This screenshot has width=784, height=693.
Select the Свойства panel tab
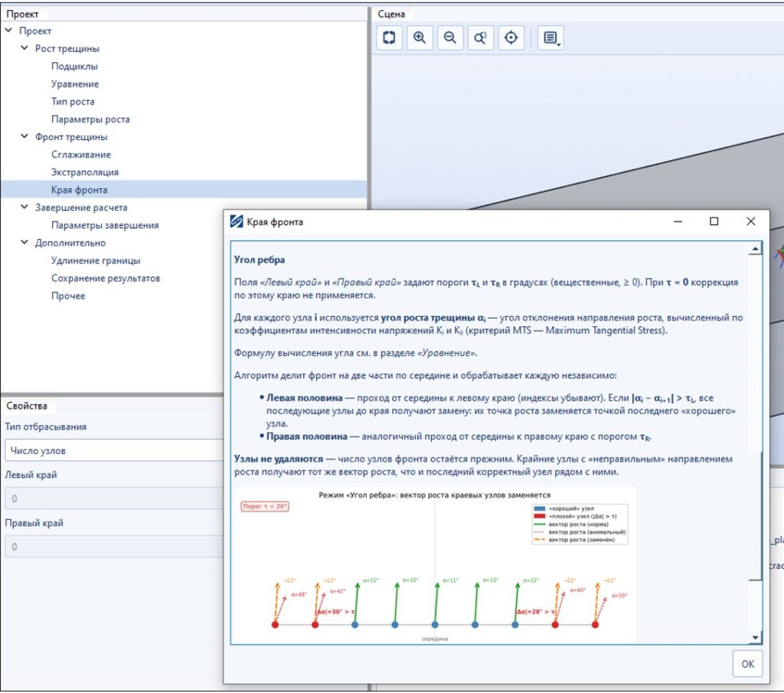tap(27, 406)
